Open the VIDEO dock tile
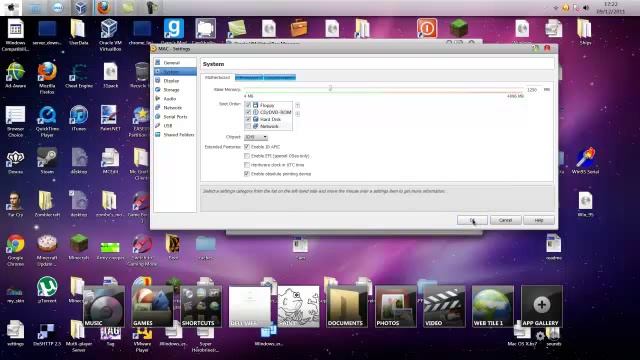The height and width of the screenshot is (360, 640). [x=444, y=307]
